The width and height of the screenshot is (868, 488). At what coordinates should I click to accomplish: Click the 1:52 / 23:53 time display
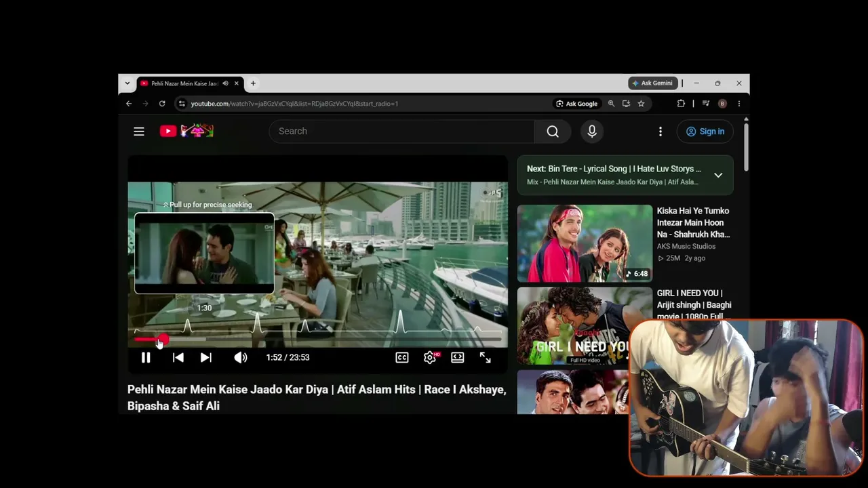pyautogui.click(x=288, y=357)
